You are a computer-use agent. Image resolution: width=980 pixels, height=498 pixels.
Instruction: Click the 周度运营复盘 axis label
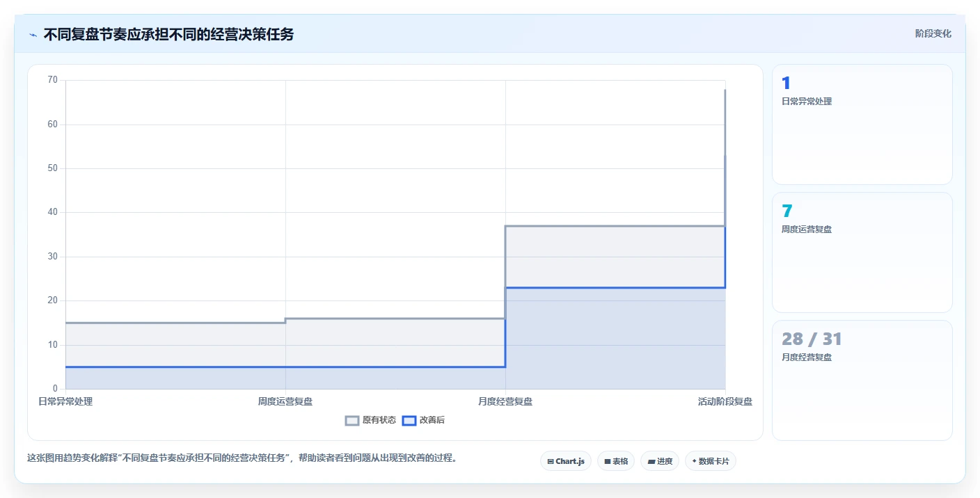point(285,401)
